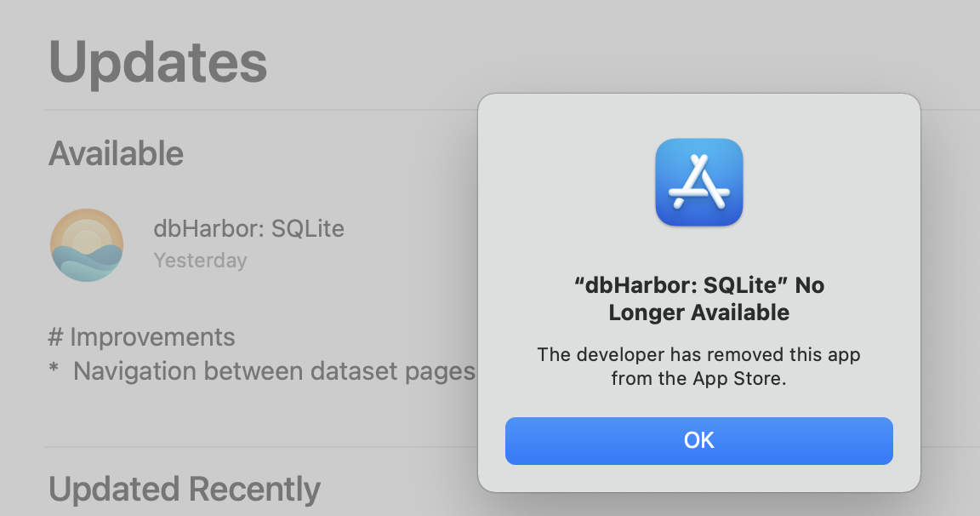The height and width of the screenshot is (516, 980).
Task: Open the Updated Recently section
Action: click(x=184, y=490)
